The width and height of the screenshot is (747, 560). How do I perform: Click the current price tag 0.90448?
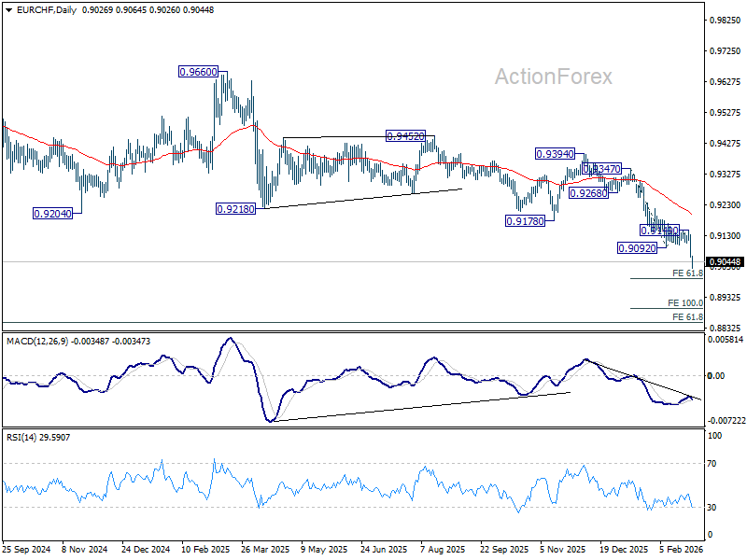point(726,262)
